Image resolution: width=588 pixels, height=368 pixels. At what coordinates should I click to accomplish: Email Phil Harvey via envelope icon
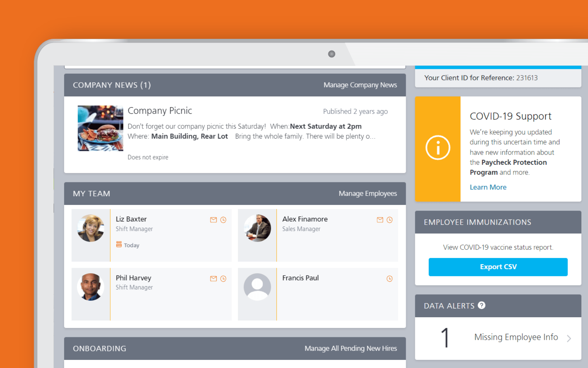(x=213, y=279)
